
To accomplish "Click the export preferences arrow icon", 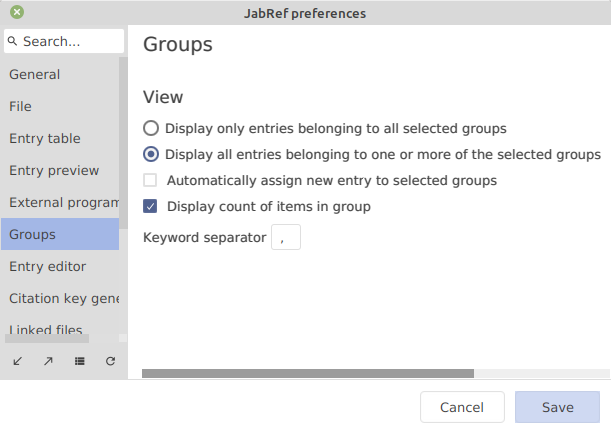I will pos(48,361).
